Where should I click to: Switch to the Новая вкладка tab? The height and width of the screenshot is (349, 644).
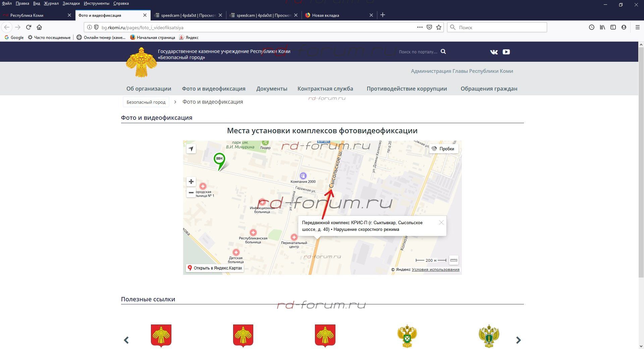[x=339, y=15]
